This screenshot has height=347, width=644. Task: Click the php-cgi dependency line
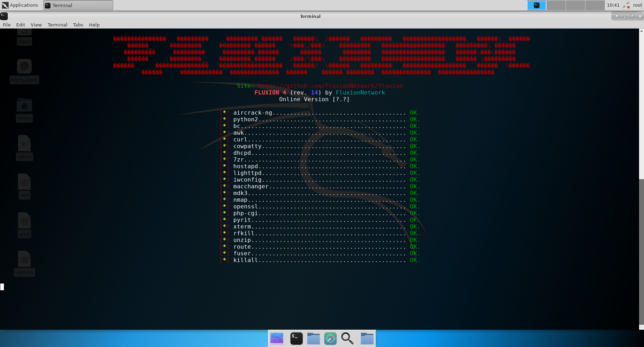point(320,213)
